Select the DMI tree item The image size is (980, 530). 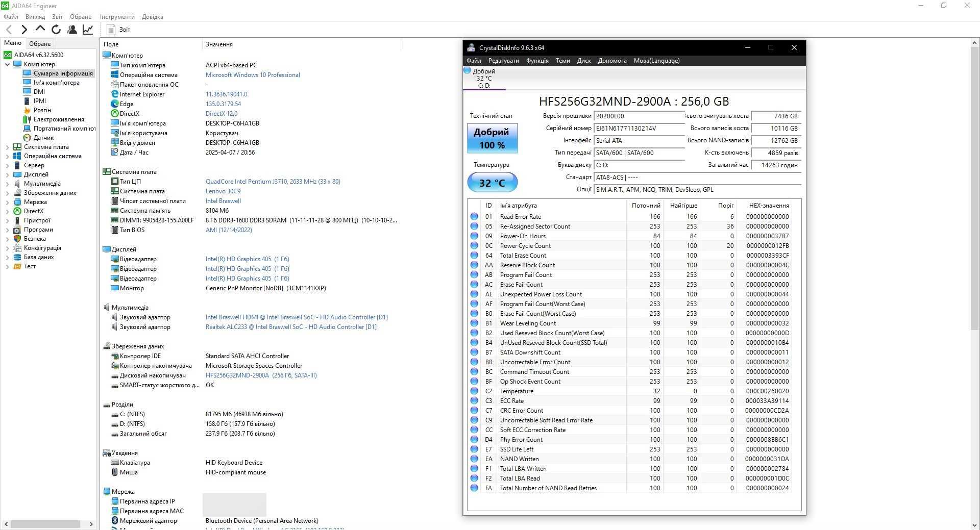(x=39, y=92)
